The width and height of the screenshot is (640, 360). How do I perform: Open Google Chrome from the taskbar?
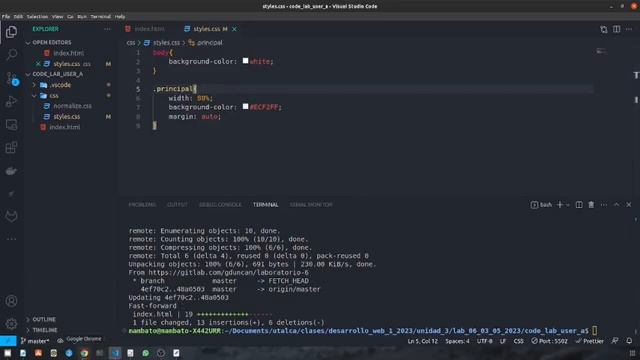[84, 353]
